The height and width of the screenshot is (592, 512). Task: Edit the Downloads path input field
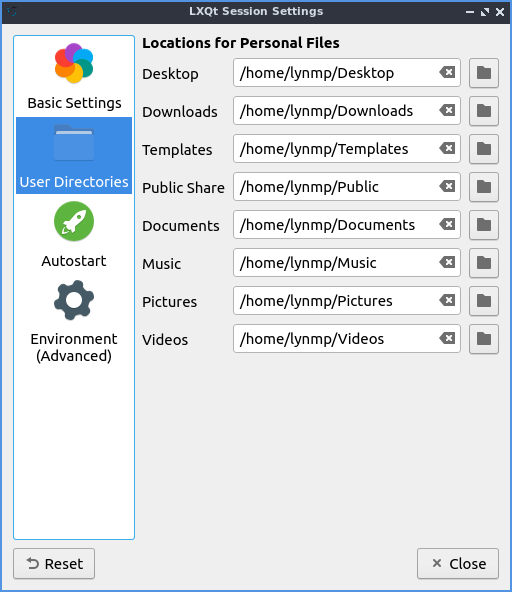347,111
